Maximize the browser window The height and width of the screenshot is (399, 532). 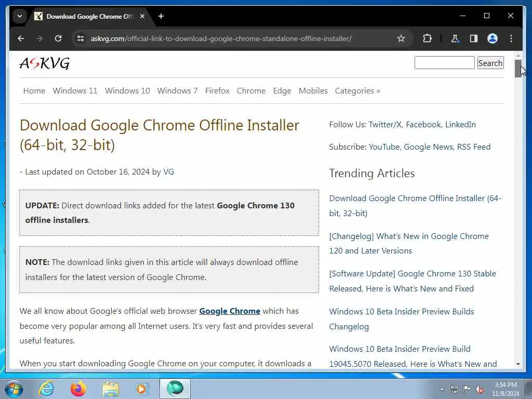(486, 16)
